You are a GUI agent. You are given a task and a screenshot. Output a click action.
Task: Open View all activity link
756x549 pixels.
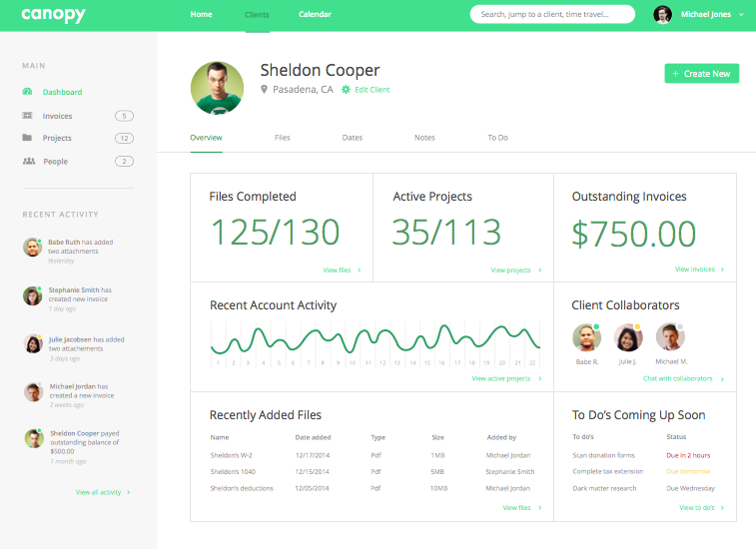coord(98,492)
